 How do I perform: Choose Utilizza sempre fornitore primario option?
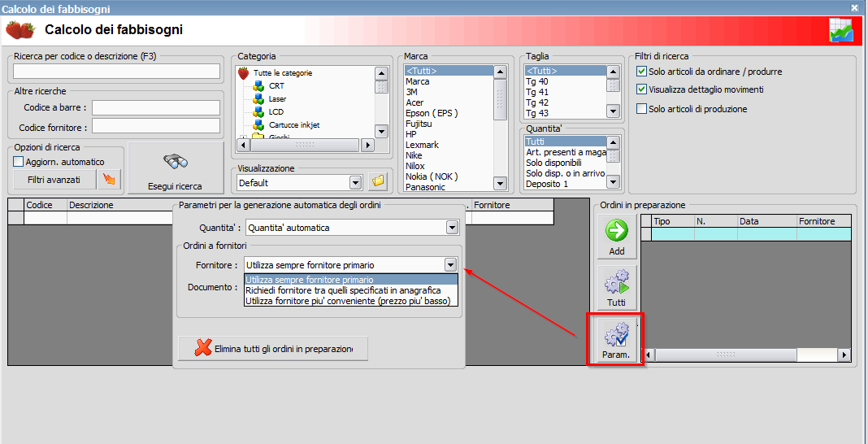coord(351,280)
